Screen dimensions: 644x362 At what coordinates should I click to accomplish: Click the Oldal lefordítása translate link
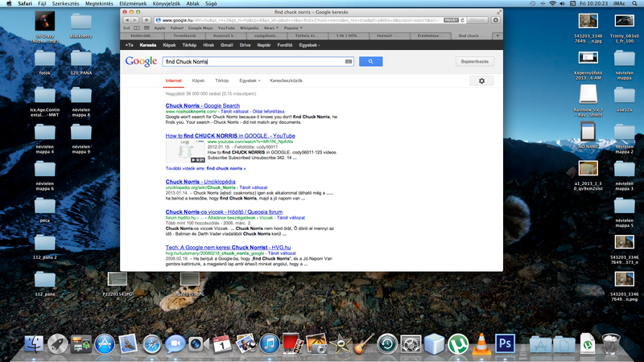(268, 111)
